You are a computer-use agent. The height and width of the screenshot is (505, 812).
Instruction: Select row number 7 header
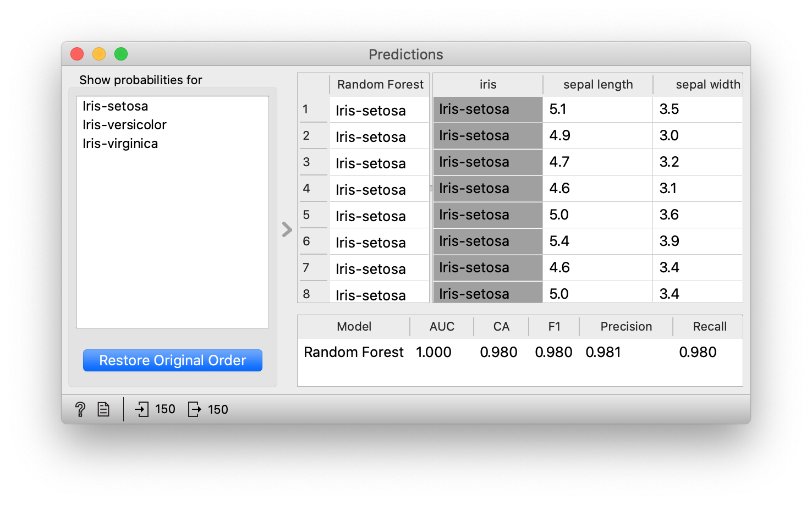314,268
